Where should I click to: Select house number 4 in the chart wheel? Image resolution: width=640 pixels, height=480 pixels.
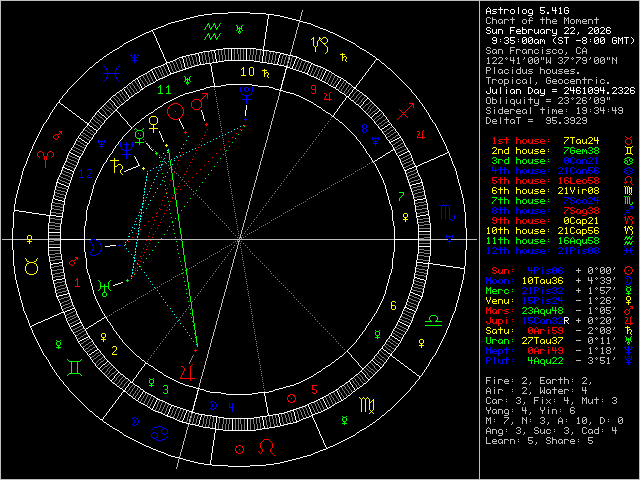(x=231, y=407)
